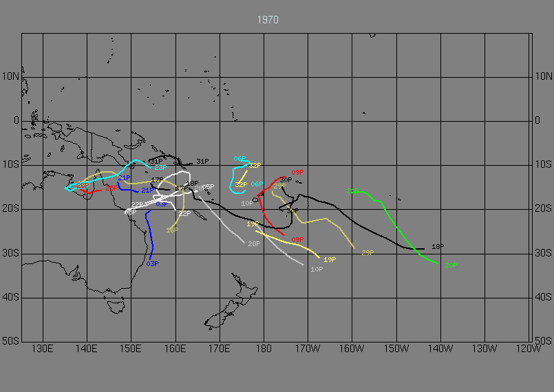The image size is (554, 392).
Task: Click the 140W longitude axis label
Action: click(x=440, y=348)
